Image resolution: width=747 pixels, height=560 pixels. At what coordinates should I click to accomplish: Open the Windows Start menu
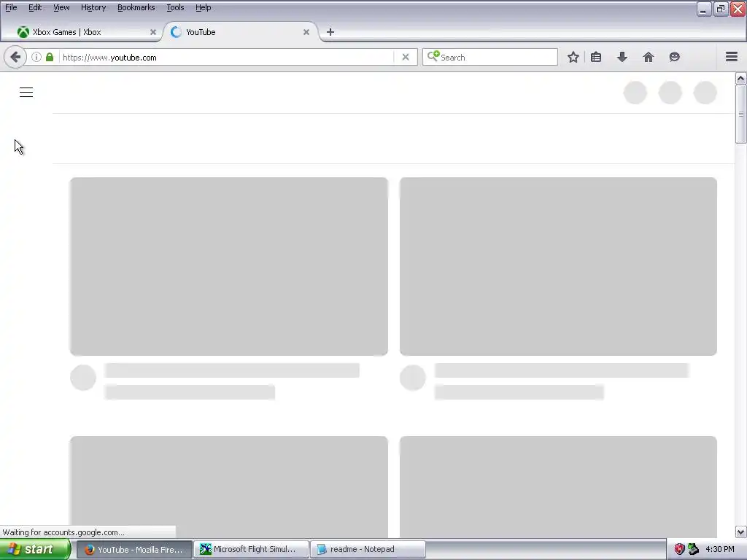(35, 550)
